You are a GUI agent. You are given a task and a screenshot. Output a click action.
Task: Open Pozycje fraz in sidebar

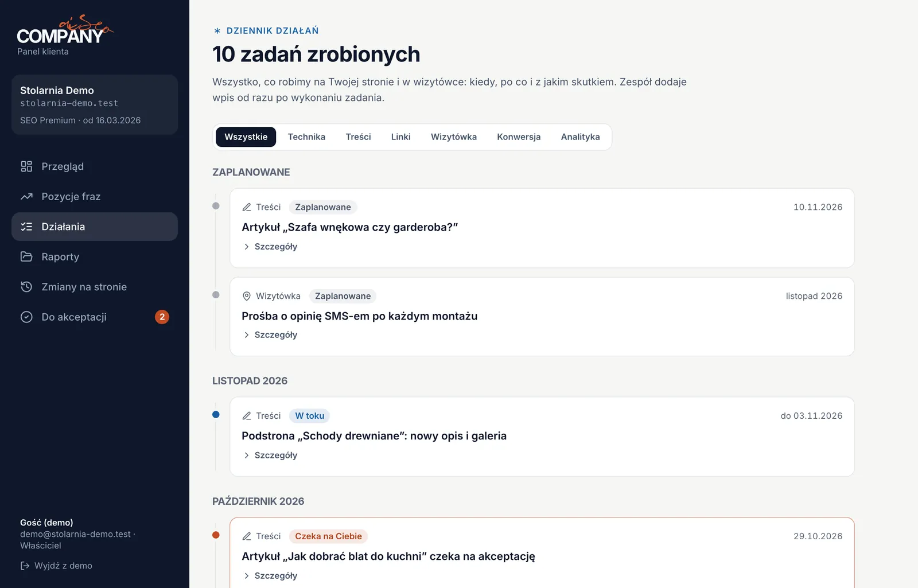coord(95,197)
